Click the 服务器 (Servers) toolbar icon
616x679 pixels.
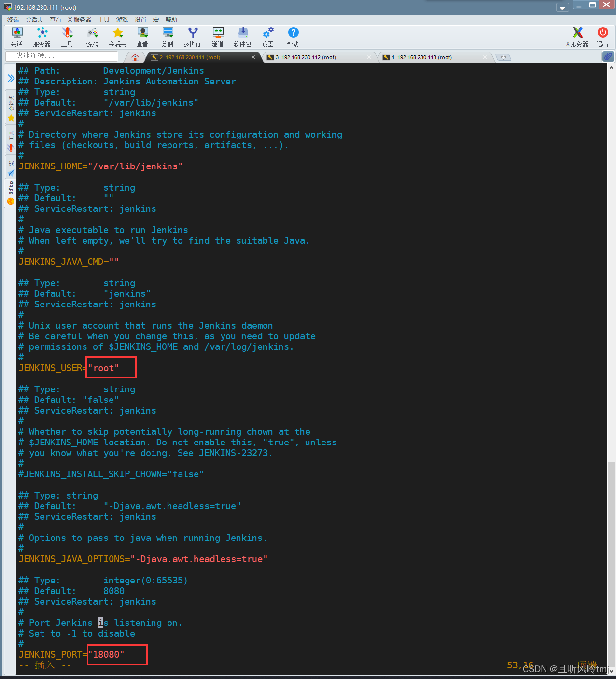coord(42,37)
